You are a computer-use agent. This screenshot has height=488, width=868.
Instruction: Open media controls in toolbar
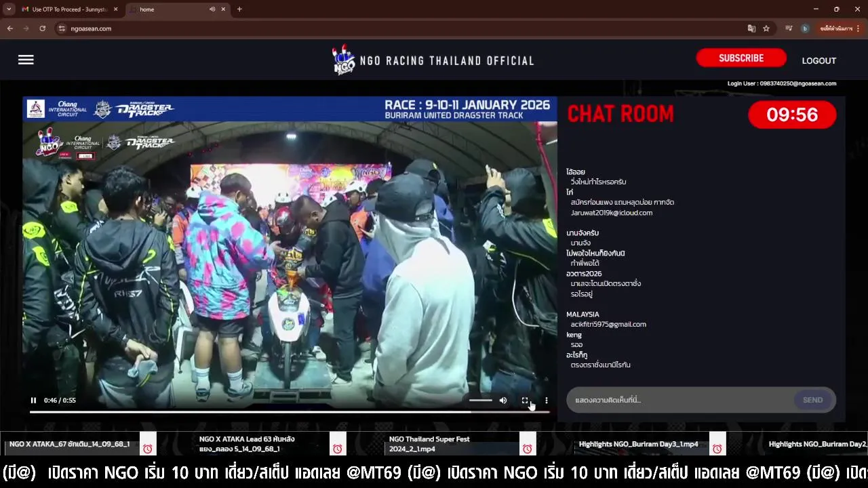pos(789,28)
